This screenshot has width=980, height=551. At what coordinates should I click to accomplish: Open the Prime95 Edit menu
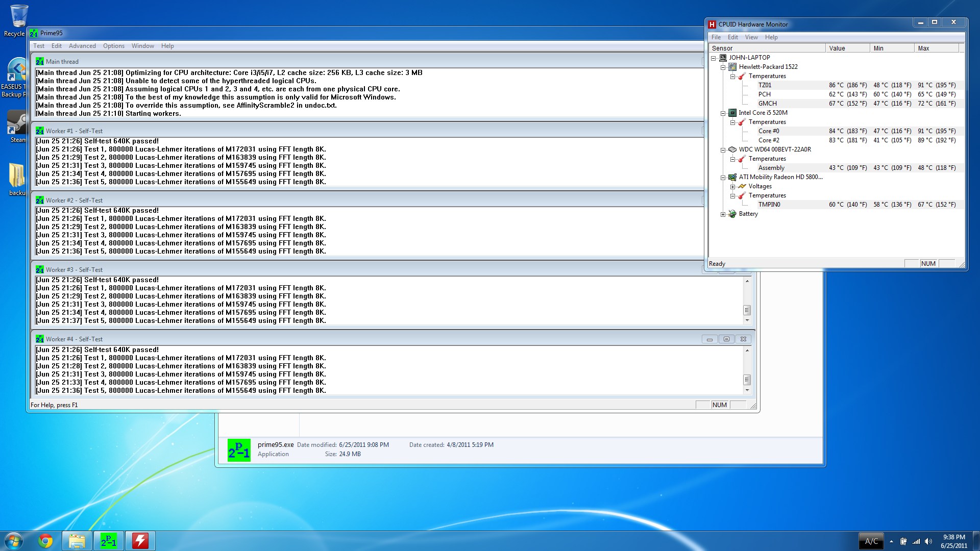click(x=57, y=46)
